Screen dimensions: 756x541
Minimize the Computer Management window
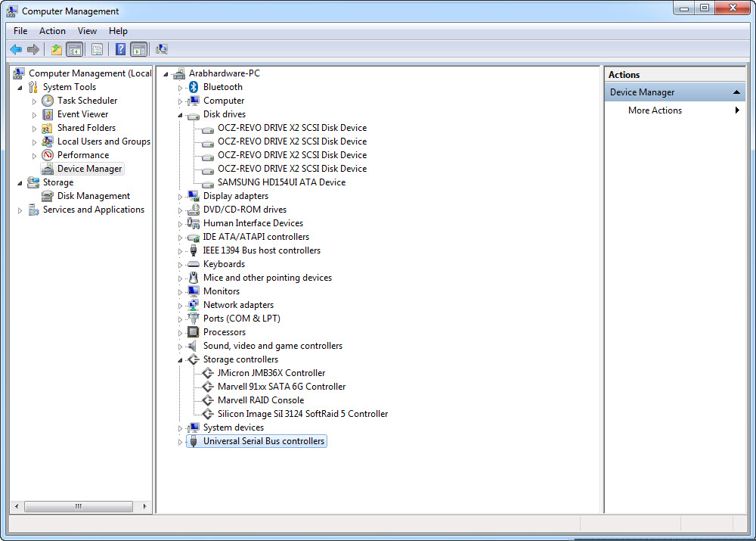683,8
